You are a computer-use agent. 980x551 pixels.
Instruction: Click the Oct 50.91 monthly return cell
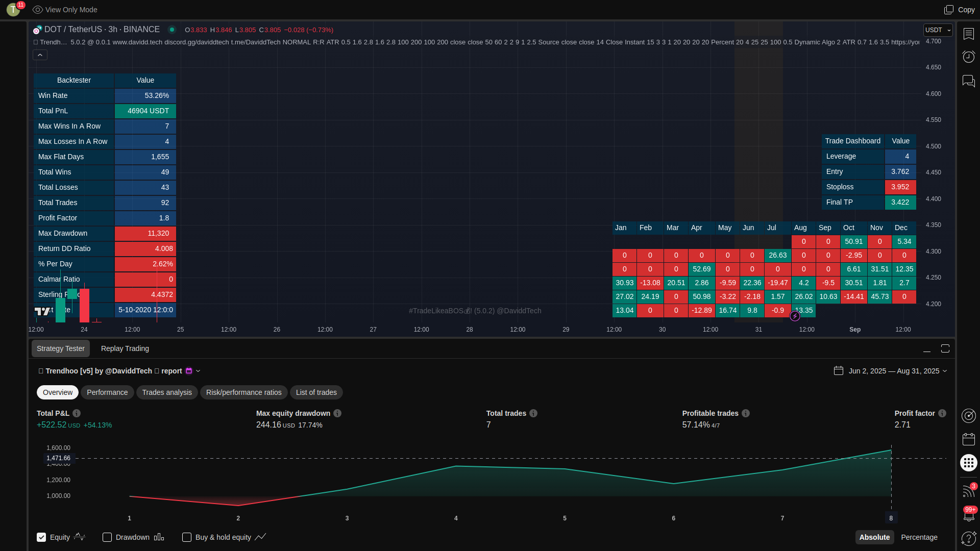[x=853, y=241]
